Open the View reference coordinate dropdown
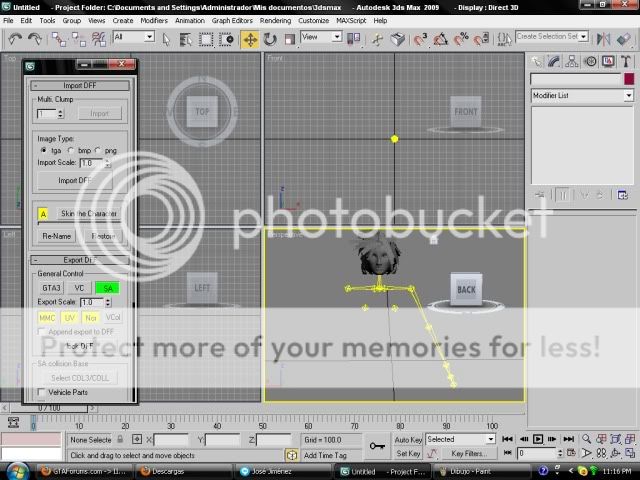Screen dimensions: 640x480 [322, 37]
